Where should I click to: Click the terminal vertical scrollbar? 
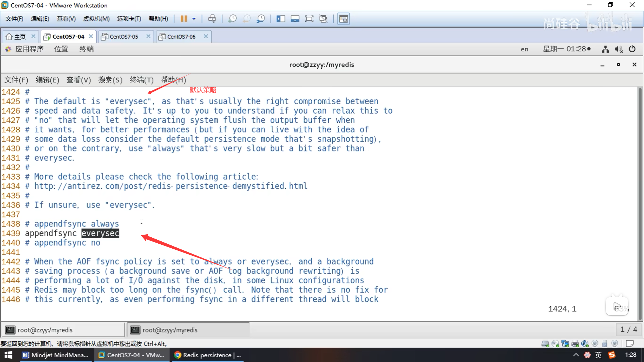click(640, 201)
